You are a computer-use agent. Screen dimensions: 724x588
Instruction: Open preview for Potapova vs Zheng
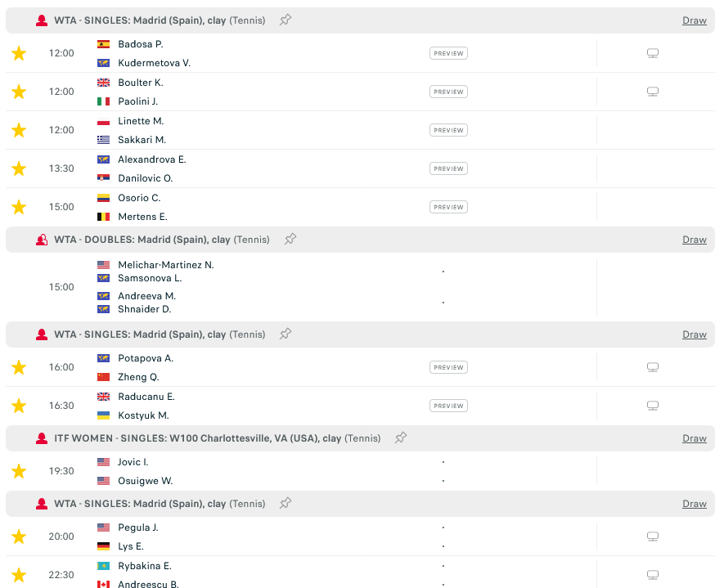(448, 367)
